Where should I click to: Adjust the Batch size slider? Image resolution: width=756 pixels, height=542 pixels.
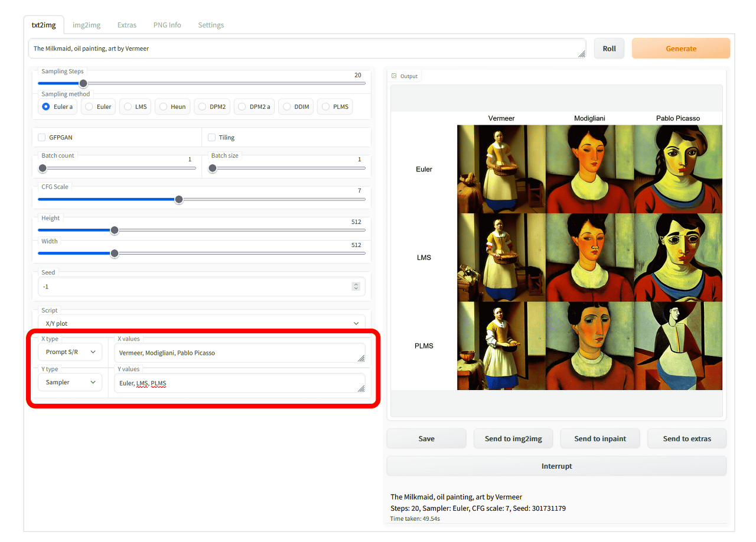[x=287, y=168]
